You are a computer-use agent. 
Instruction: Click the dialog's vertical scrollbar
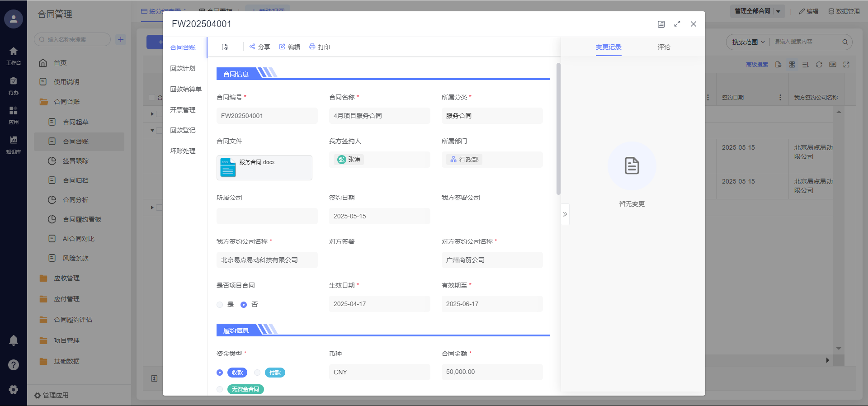558,129
